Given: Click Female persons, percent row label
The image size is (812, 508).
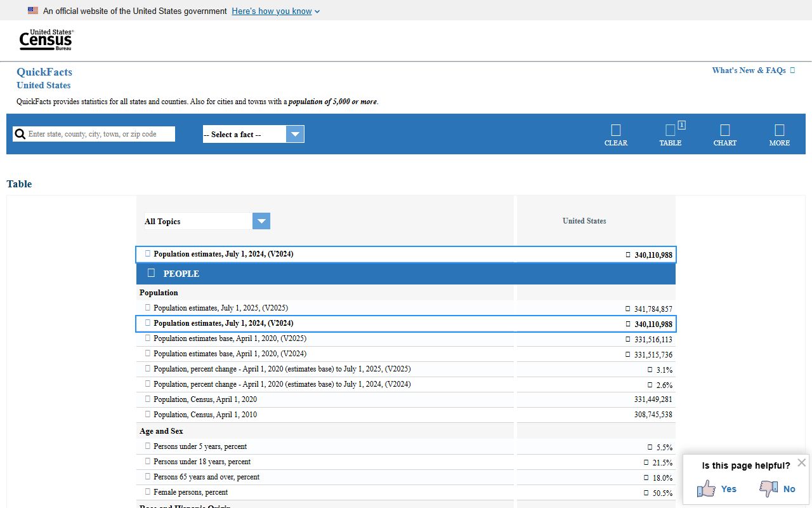Looking at the screenshot, I should pyautogui.click(x=190, y=492).
